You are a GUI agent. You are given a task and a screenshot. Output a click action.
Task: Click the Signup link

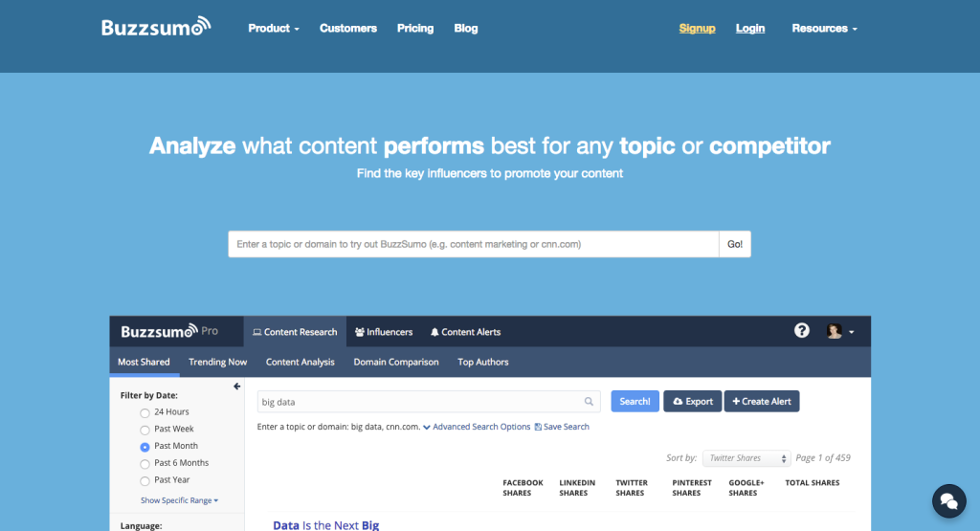697,28
